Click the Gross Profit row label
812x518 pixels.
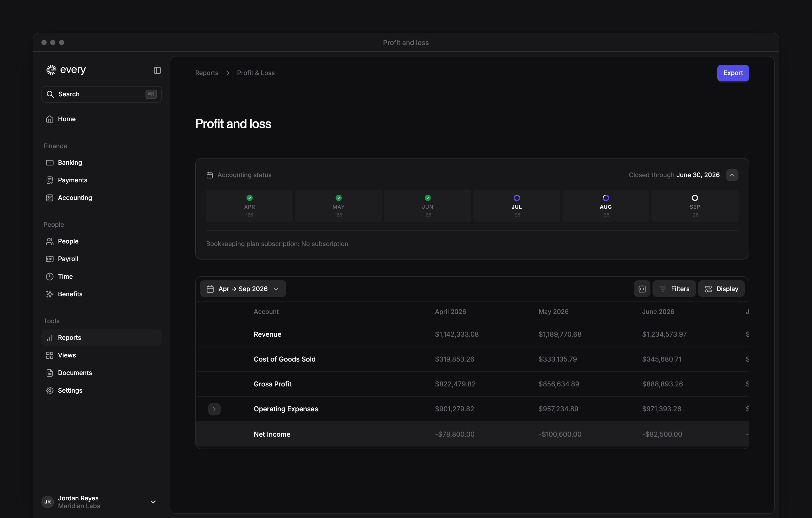coord(272,384)
